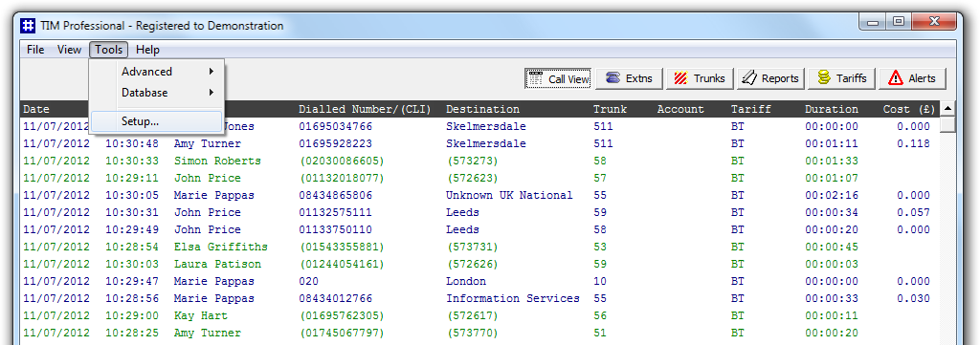Click CLI number (01132018077)
The image size is (980, 345).
pos(342,179)
